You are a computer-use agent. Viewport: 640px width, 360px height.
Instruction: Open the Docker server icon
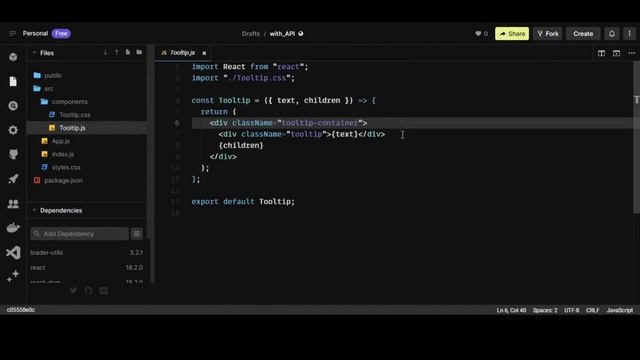(x=13, y=228)
